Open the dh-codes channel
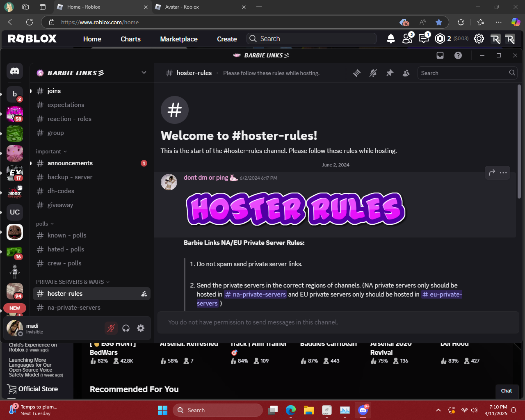 (91, 191)
